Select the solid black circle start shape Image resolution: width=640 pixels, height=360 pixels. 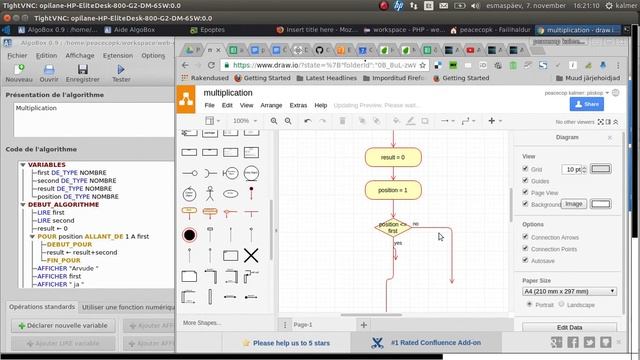coord(189,235)
